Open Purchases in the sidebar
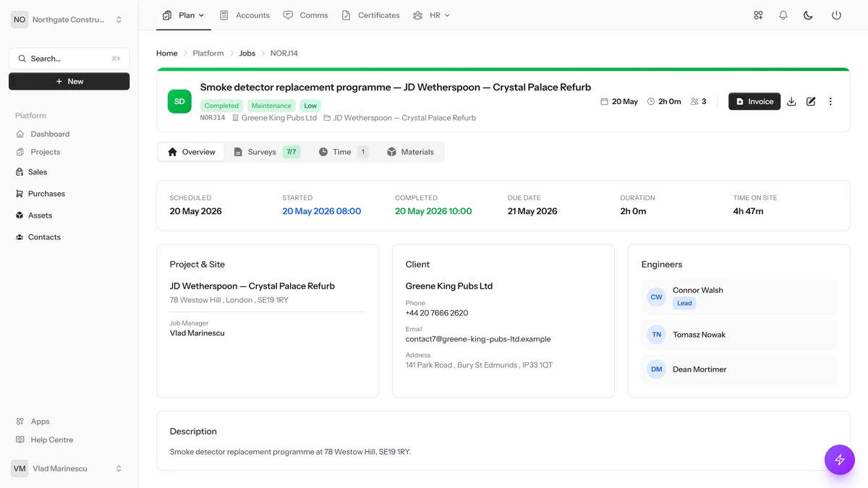The image size is (868, 488). pos(46,194)
